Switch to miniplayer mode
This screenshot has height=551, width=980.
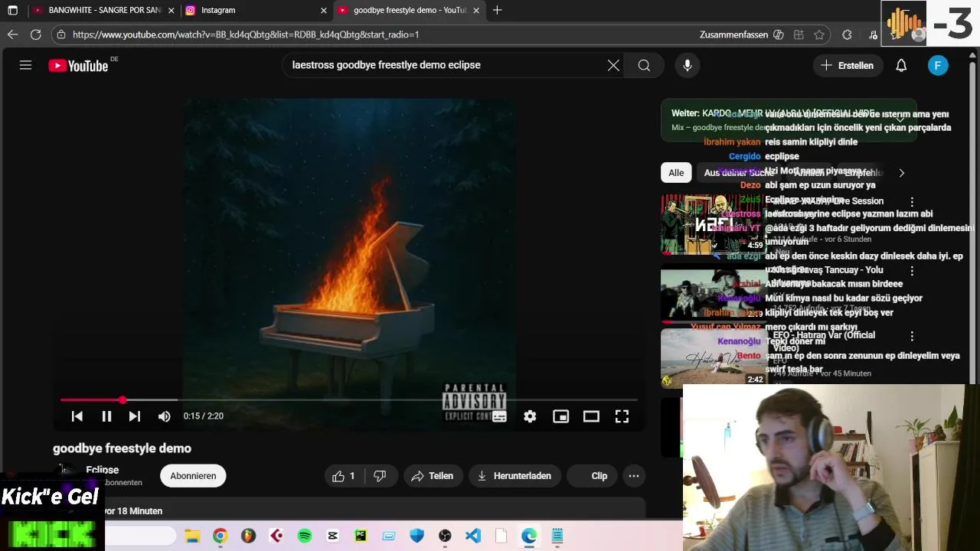tap(560, 416)
